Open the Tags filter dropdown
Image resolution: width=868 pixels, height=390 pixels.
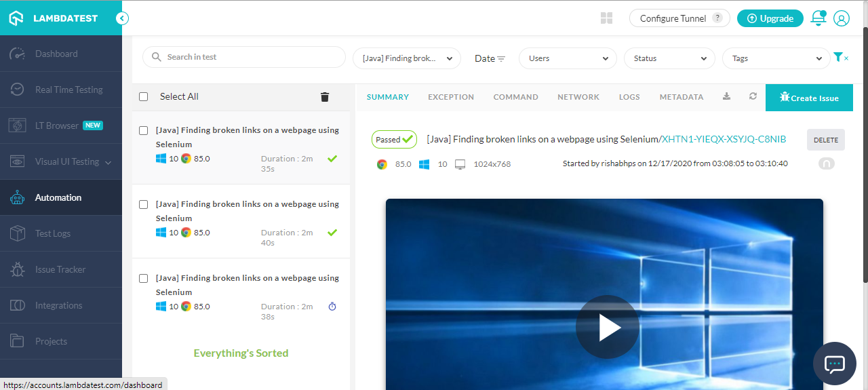point(776,58)
